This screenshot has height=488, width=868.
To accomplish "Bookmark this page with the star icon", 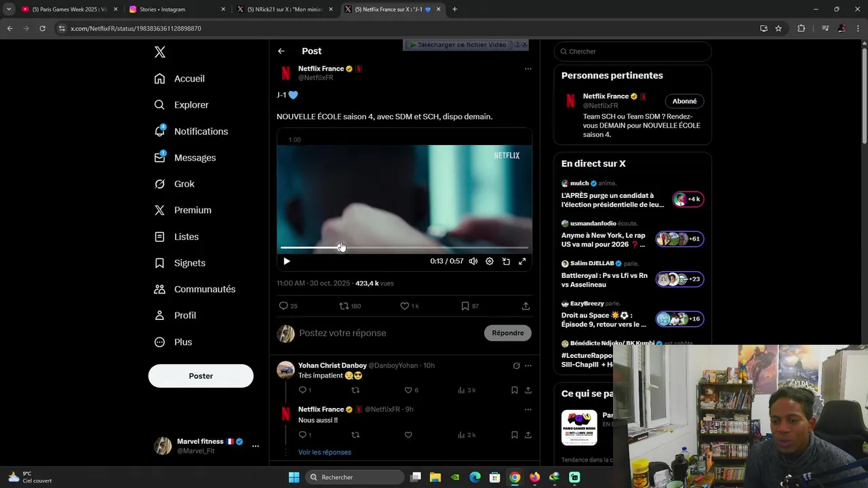I will [778, 28].
